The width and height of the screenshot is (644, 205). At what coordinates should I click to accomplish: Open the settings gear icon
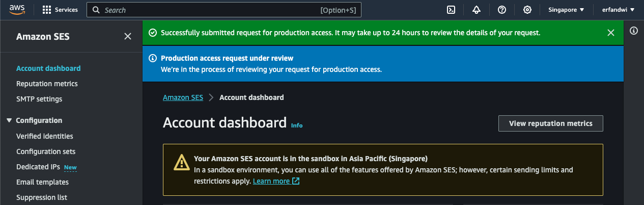[527, 10]
